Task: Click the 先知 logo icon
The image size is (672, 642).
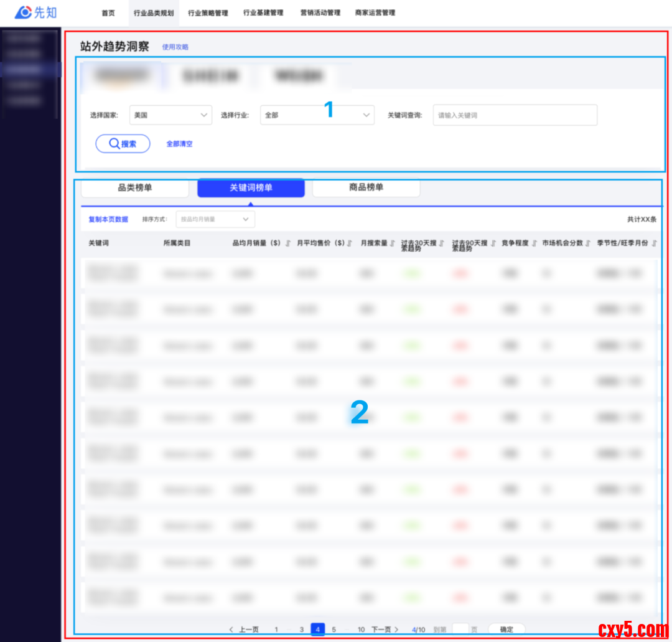Action: pos(24,12)
